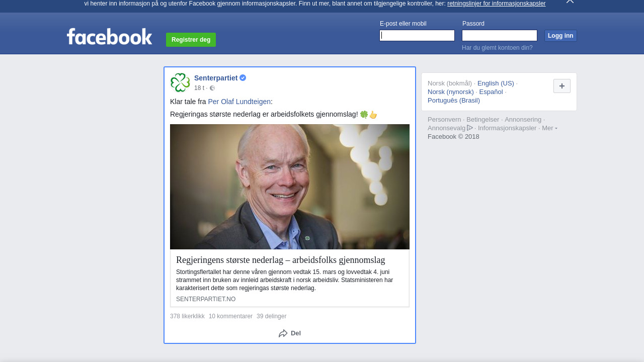644x362 pixels.
Task: Open the Senterpartiet page name link
Action: pos(216,78)
